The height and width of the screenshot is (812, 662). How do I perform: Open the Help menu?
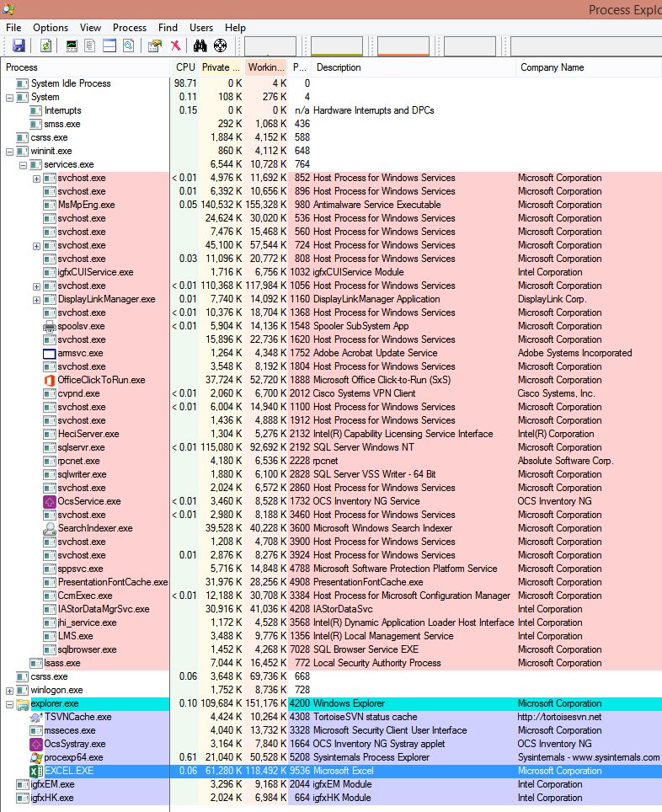tap(235, 28)
